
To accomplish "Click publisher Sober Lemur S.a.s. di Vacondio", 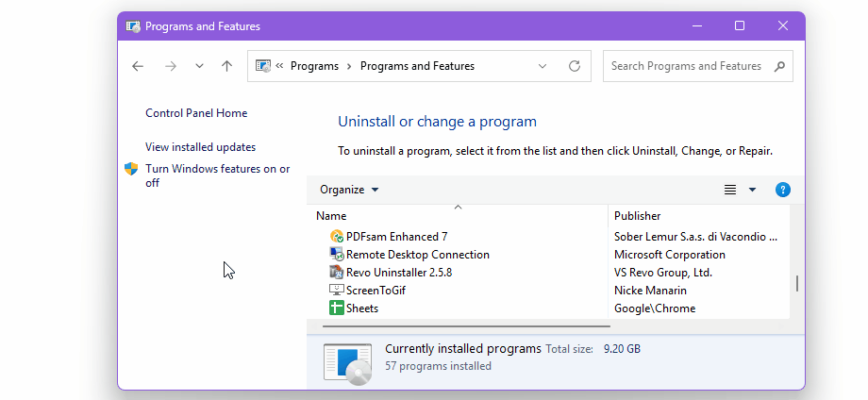I will coord(696,237).
